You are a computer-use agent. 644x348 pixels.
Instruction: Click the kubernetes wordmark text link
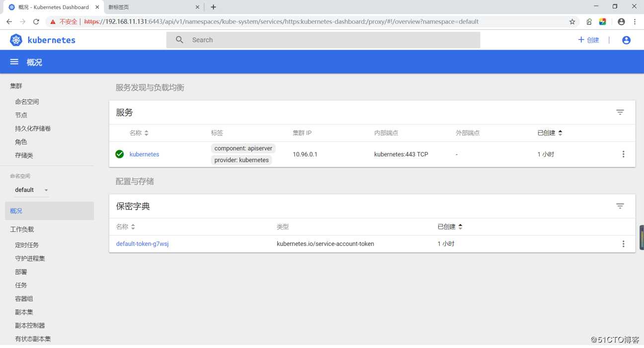51,40
